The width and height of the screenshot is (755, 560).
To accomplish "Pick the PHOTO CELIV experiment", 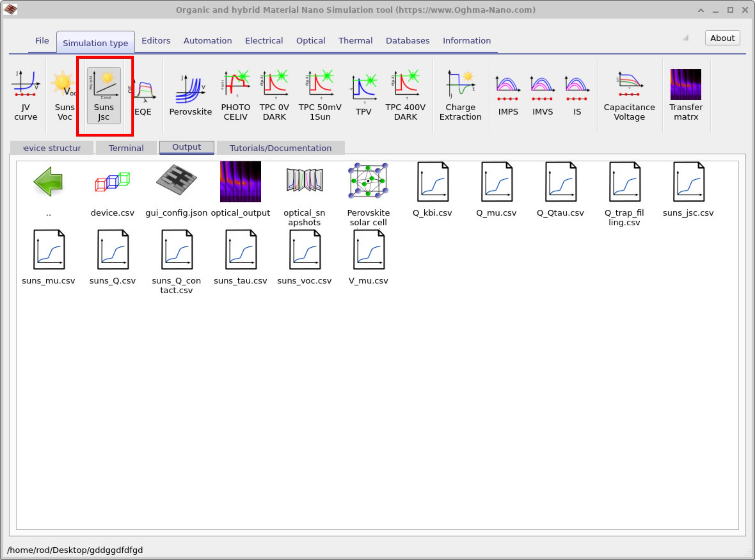I will point(235,96).
